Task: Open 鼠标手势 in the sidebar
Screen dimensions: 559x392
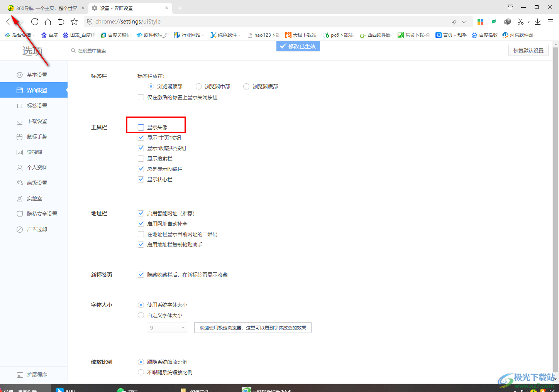Action: [x=34, y=137]
